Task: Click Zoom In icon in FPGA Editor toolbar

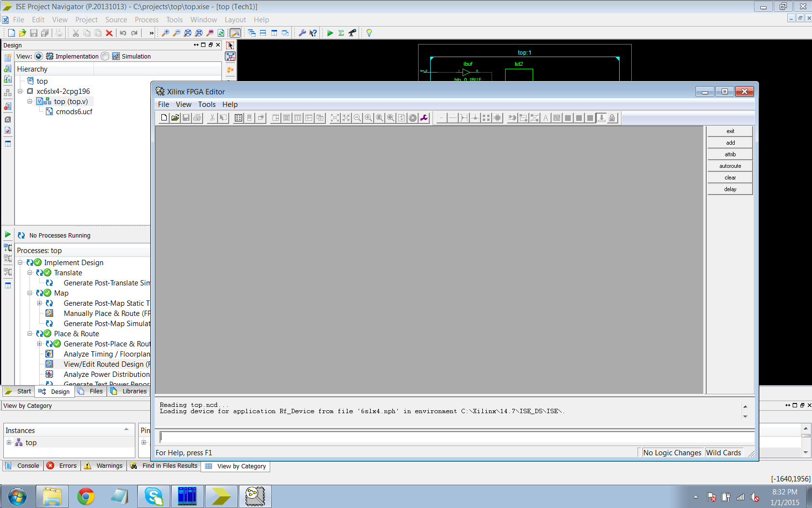Action: tap(368, 118)
